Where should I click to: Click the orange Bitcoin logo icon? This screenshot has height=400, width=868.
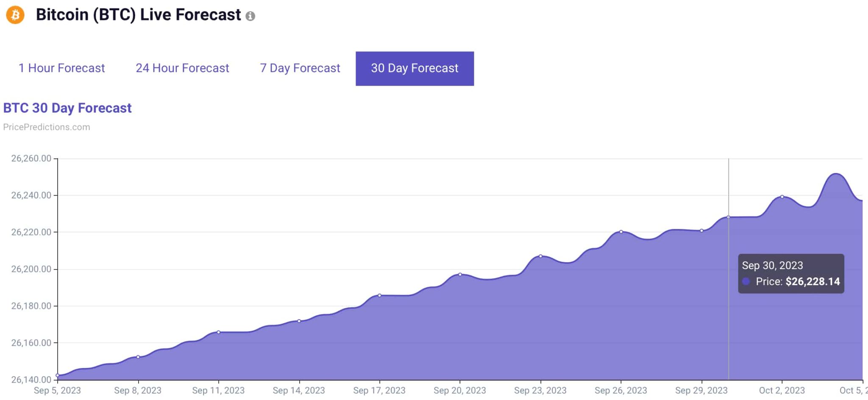click(15, 15)
